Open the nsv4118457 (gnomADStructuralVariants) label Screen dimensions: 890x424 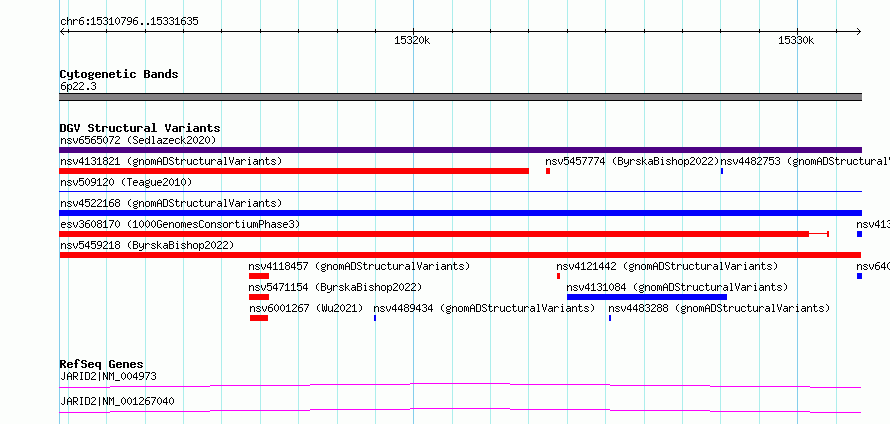pos(359,266)
